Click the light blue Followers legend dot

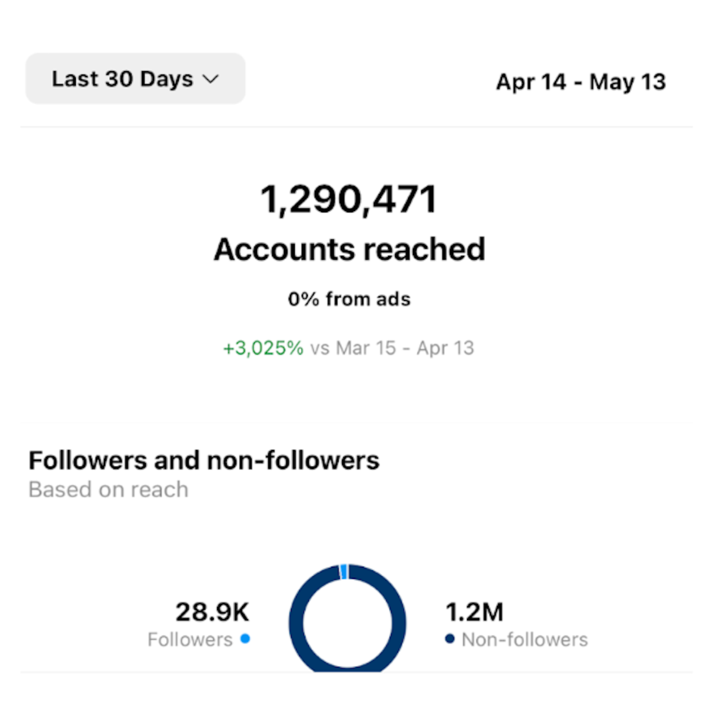coord(245,639)
